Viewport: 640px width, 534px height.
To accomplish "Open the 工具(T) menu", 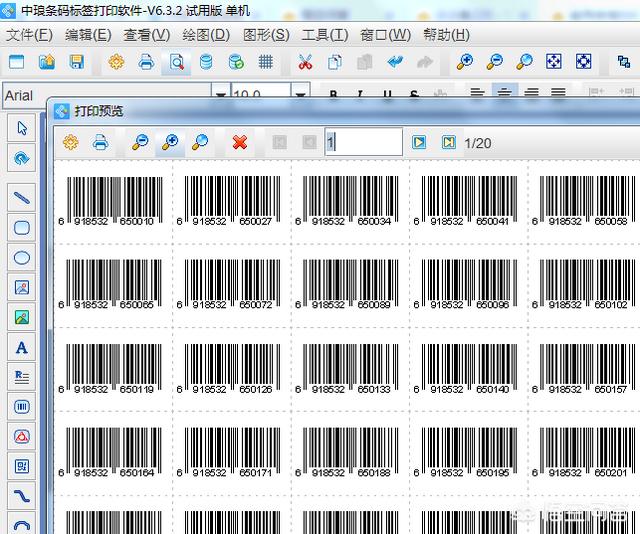I will point(325,34).
